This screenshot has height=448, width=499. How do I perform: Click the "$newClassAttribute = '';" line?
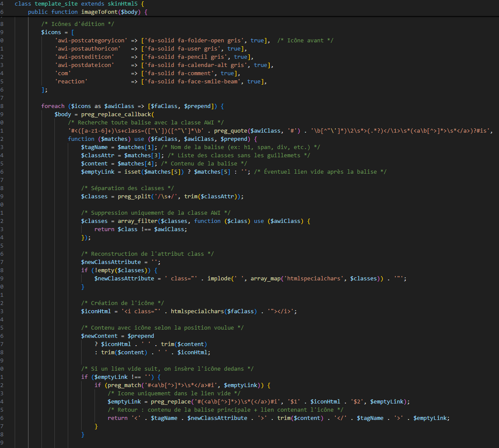[120, 262]
